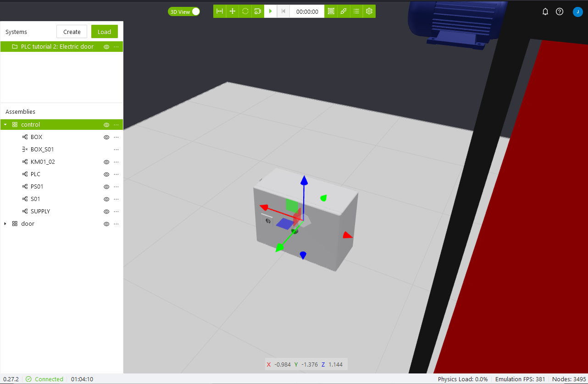Reset camera to home view

258,11
